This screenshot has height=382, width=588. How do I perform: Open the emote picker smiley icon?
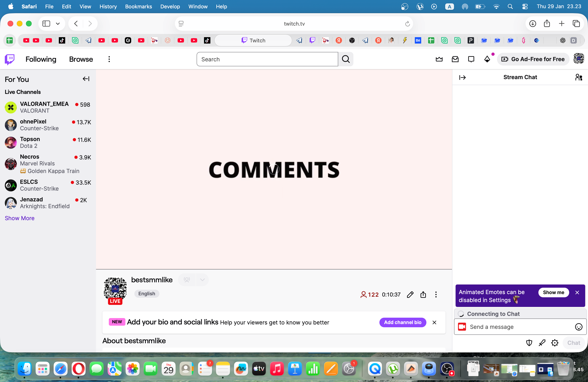579,327
